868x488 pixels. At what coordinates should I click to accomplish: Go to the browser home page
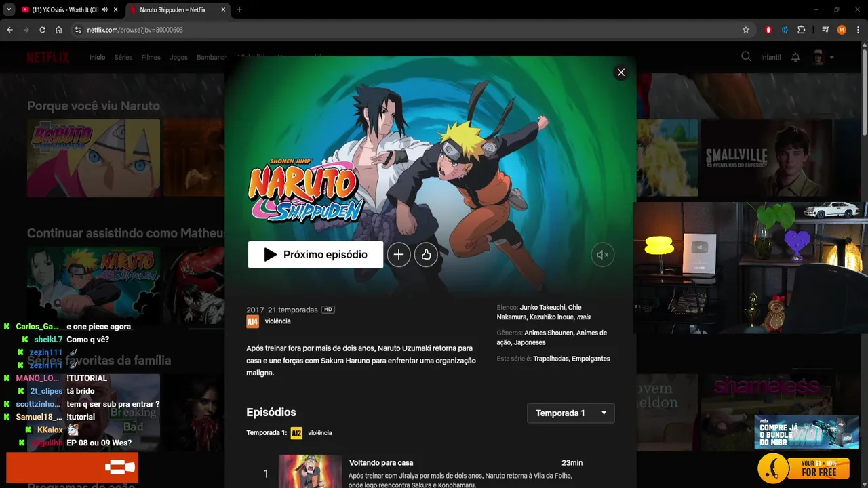pyautogui.click(x=58, y=30)
